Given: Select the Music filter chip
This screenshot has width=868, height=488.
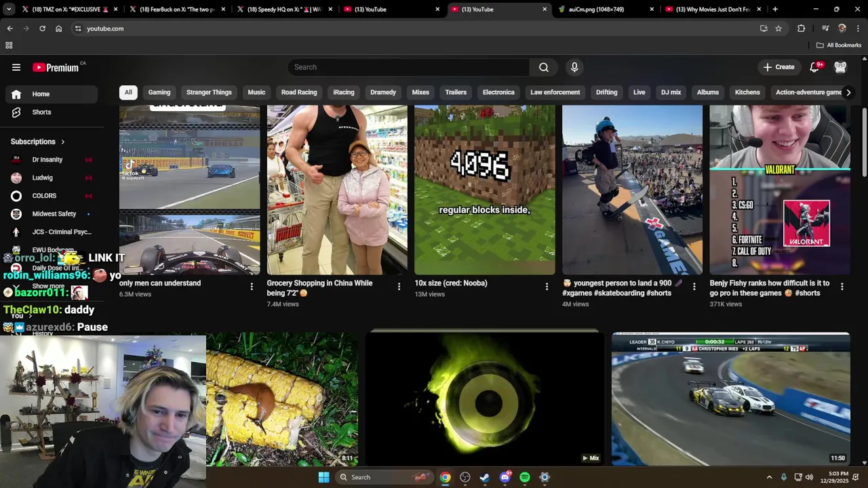Looking at the screenshot, I should [x=256, y=92].
